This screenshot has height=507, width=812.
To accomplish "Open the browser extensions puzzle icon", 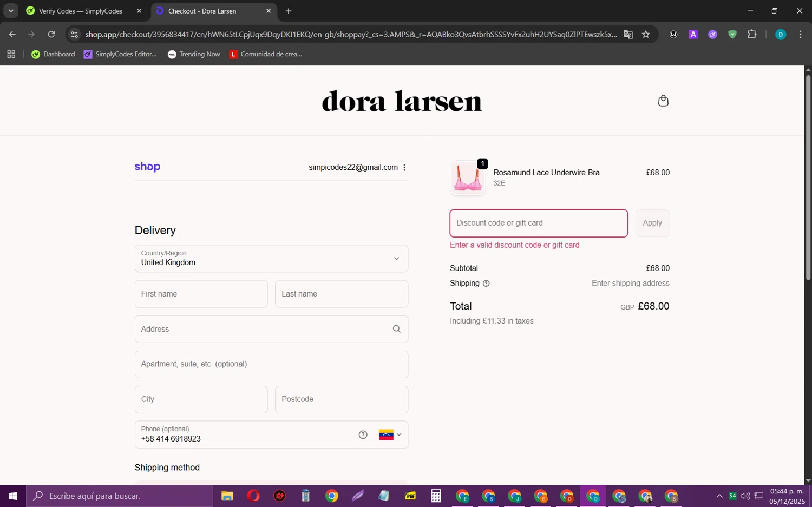I will (752, 35).
